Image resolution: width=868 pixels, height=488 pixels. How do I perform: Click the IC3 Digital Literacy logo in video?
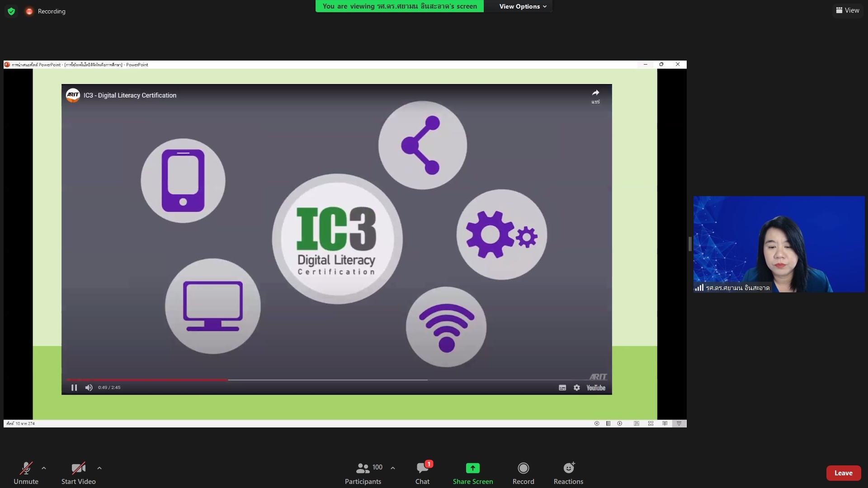(x=337, y=239)
